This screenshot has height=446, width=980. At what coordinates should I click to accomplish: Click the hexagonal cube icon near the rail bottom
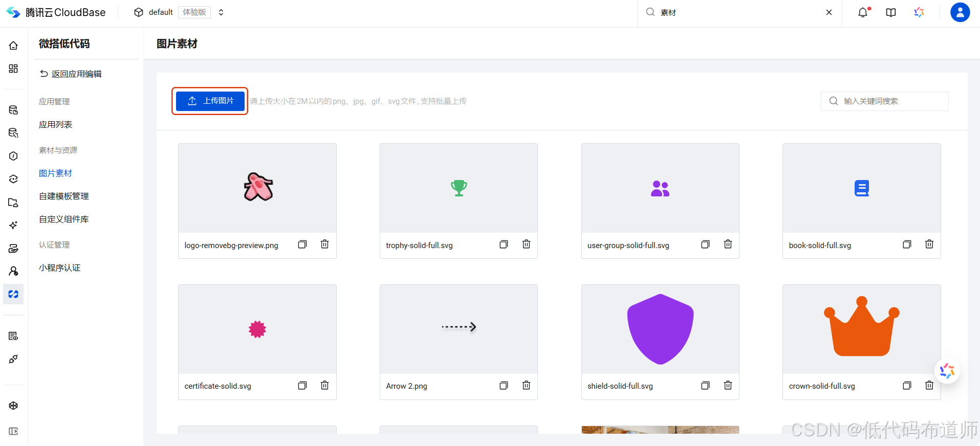tap(13, 406)
